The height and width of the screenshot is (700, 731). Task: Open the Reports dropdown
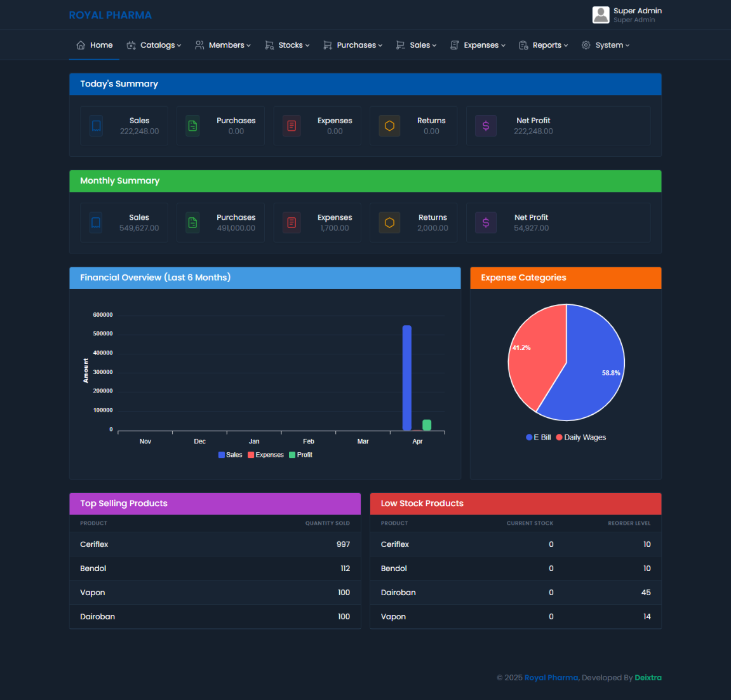543,45
